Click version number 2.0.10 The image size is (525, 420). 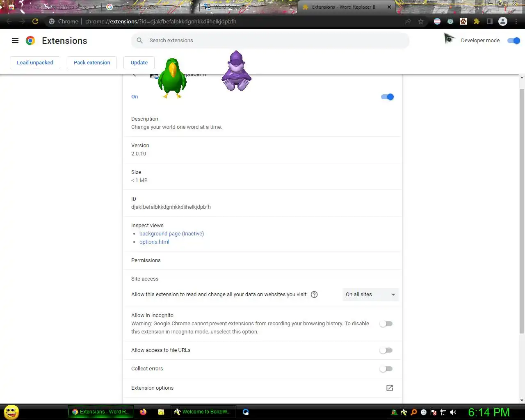139,154
